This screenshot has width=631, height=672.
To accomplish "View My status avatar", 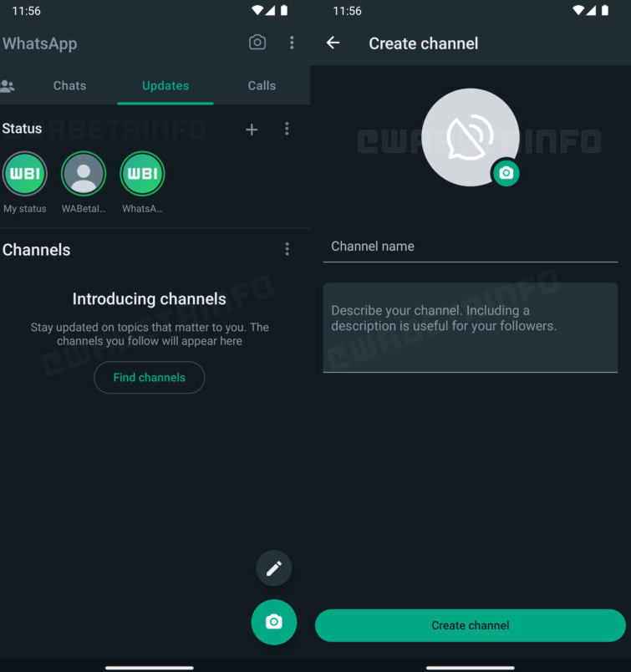I will click(25, 174).
